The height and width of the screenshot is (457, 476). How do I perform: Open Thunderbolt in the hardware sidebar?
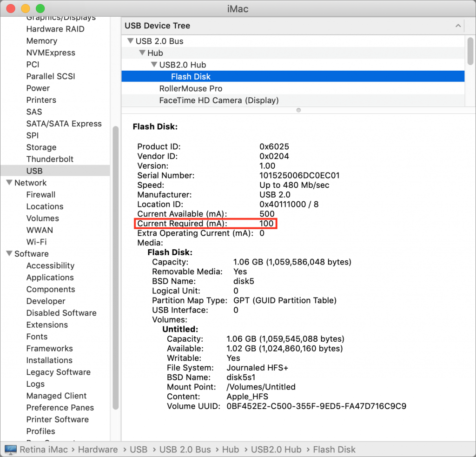click(50, 159)
